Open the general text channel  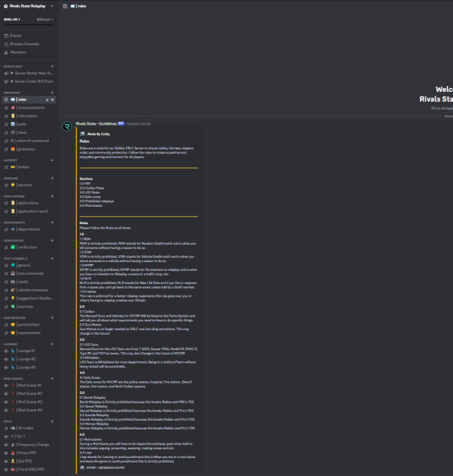[29, 265]
